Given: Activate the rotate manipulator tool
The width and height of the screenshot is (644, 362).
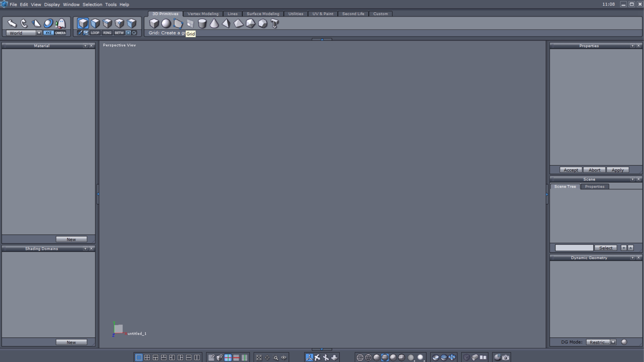Looking at the screenshot, I should 24,23.
